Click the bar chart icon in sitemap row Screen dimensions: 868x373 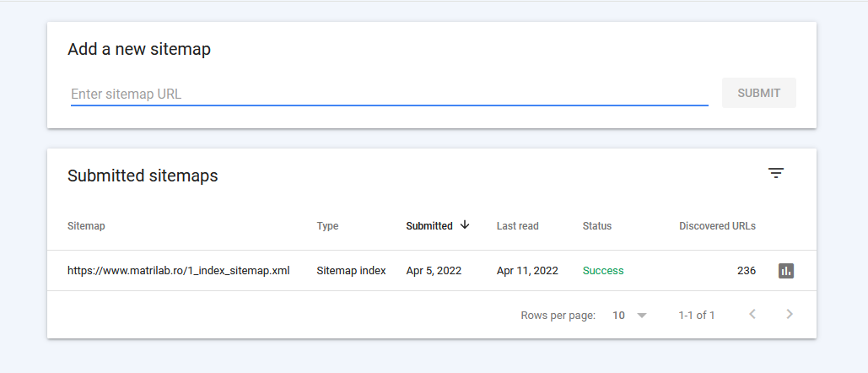tap(786, 271)
